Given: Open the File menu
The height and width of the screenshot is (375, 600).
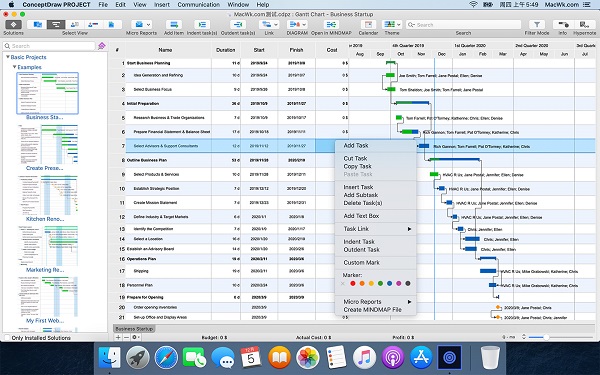Looking at the screenshot, I should click(103, 5).
